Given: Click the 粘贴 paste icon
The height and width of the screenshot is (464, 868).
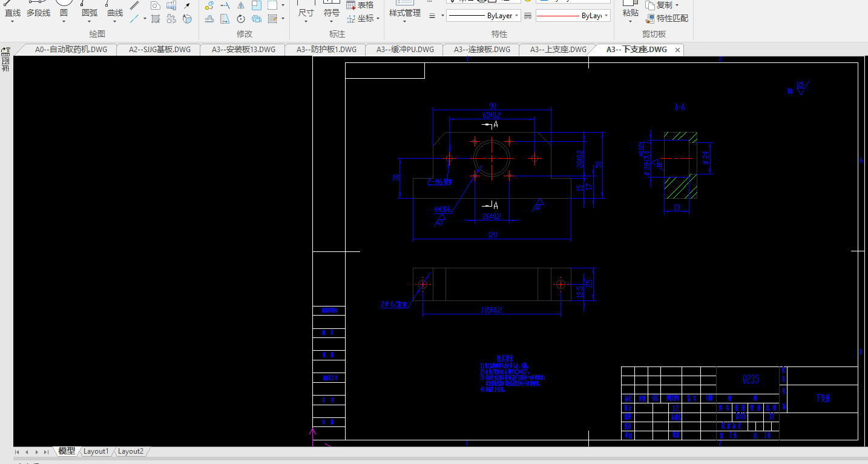Looking at the screenshot, I should coord(631,9).
